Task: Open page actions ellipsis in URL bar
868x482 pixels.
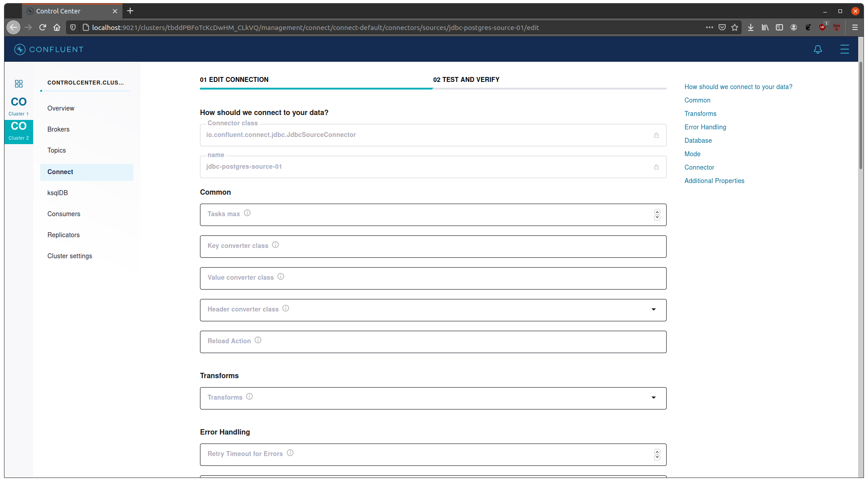Action: tap(710, 27)
